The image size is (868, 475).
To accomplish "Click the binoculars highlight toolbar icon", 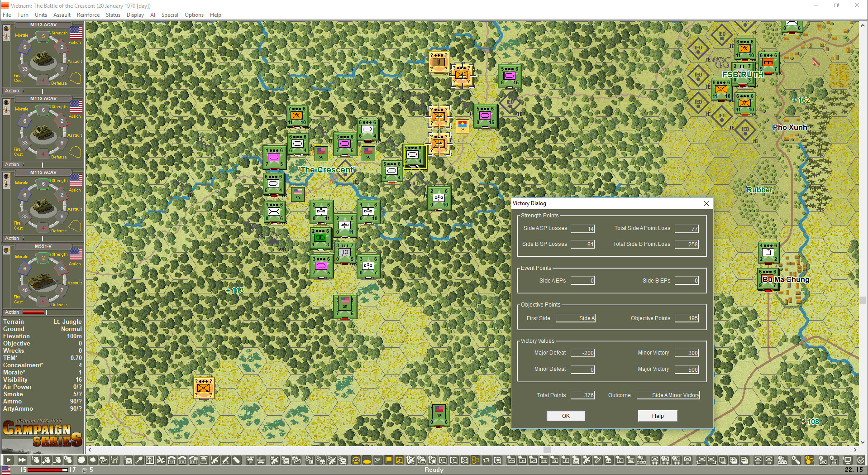I will tap(609, 460).
